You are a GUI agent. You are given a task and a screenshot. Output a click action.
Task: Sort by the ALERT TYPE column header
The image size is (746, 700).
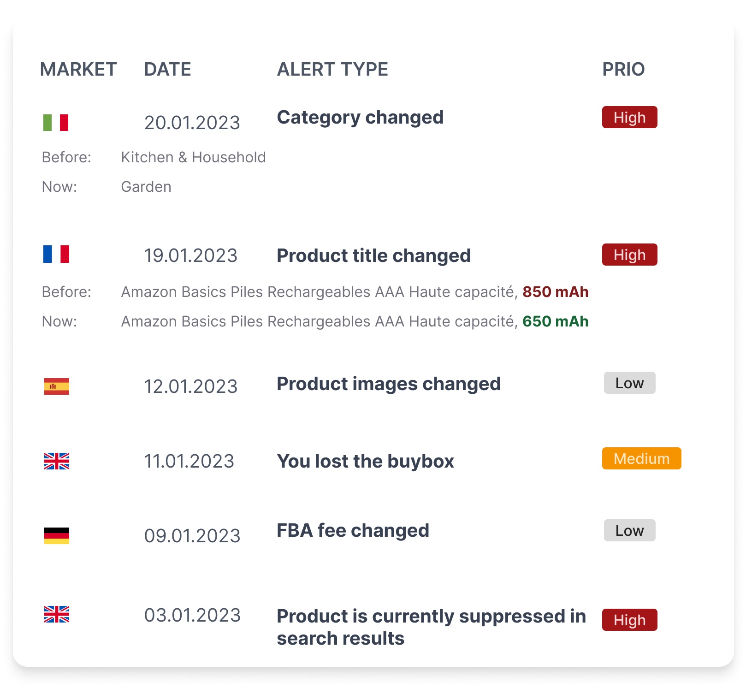[x=332, y=69]
